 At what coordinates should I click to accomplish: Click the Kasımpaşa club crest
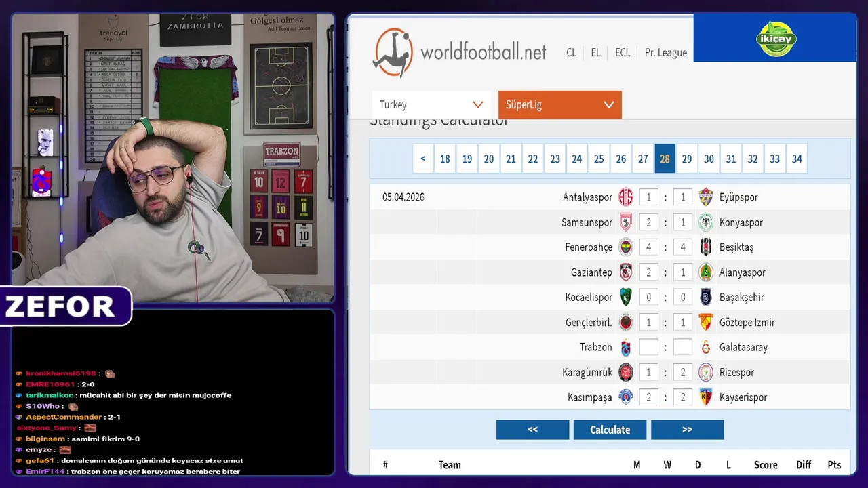tap(625, 397)
